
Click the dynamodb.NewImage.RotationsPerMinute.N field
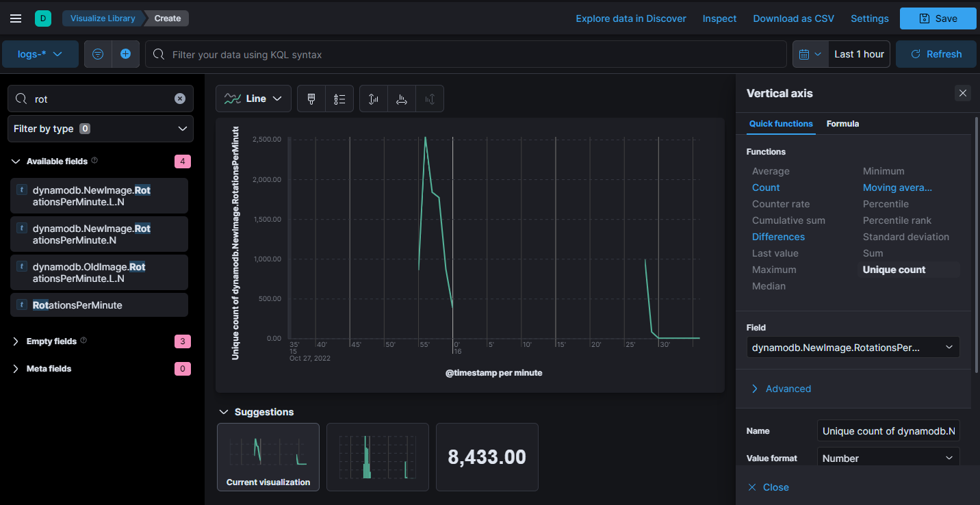[x=99, y=234]
